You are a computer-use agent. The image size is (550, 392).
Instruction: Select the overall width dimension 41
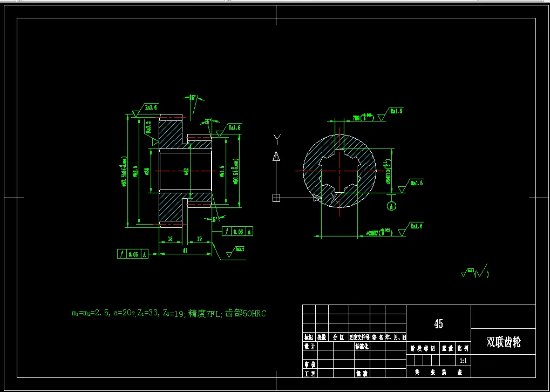185,249
